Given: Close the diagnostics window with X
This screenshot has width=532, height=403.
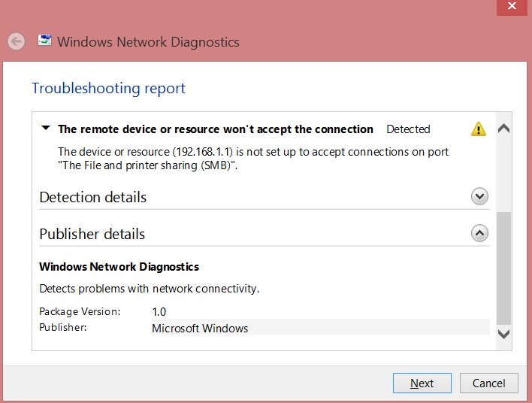Looking at the screenshot, I should [x=512, y=7].
